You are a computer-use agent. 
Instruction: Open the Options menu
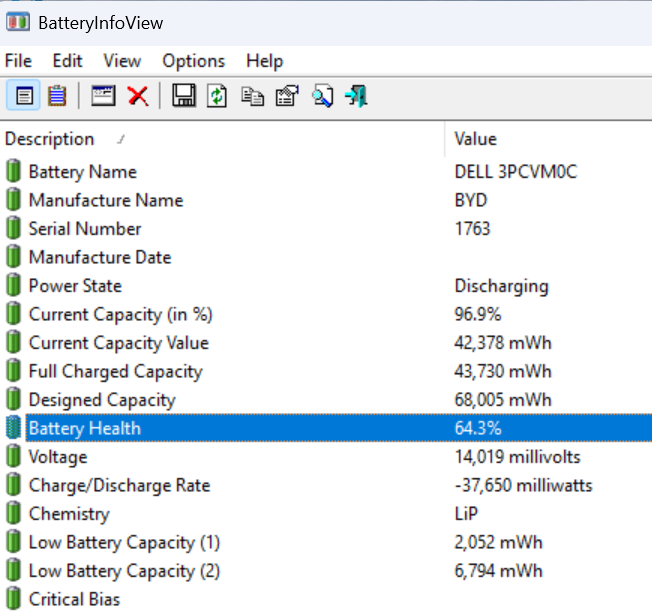coord(194,61)
